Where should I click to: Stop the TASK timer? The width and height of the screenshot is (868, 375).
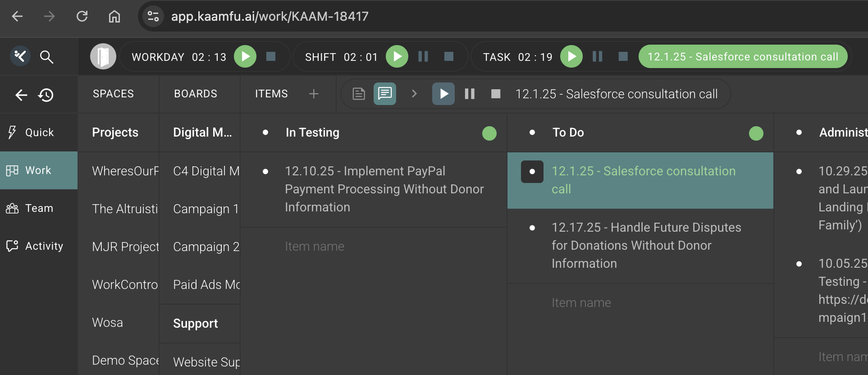[x=623, y=56]
